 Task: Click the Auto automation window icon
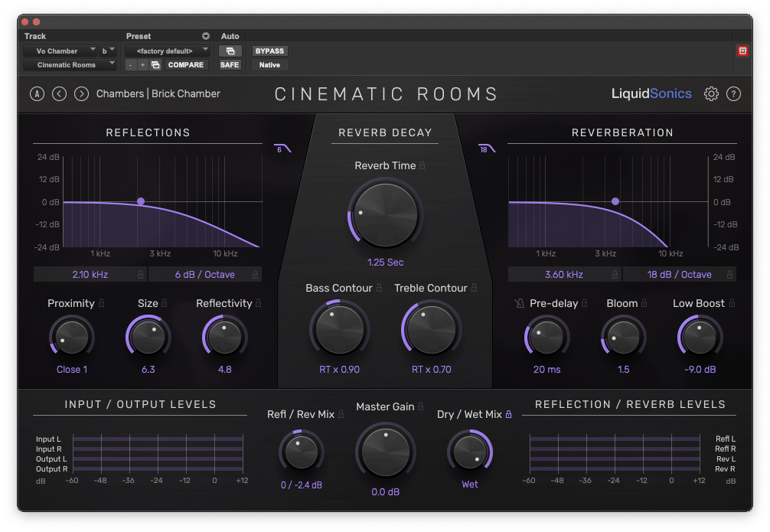[x=230, y=51]
